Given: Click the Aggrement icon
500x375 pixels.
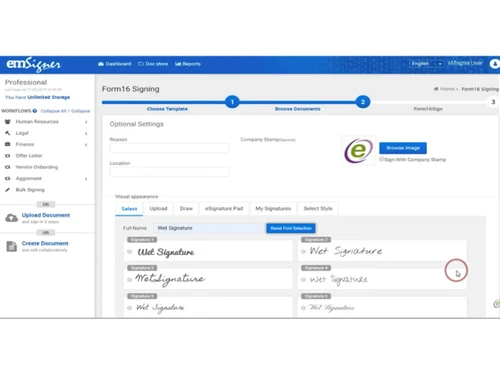Looking at the screenshot, I should coord(8,178).
